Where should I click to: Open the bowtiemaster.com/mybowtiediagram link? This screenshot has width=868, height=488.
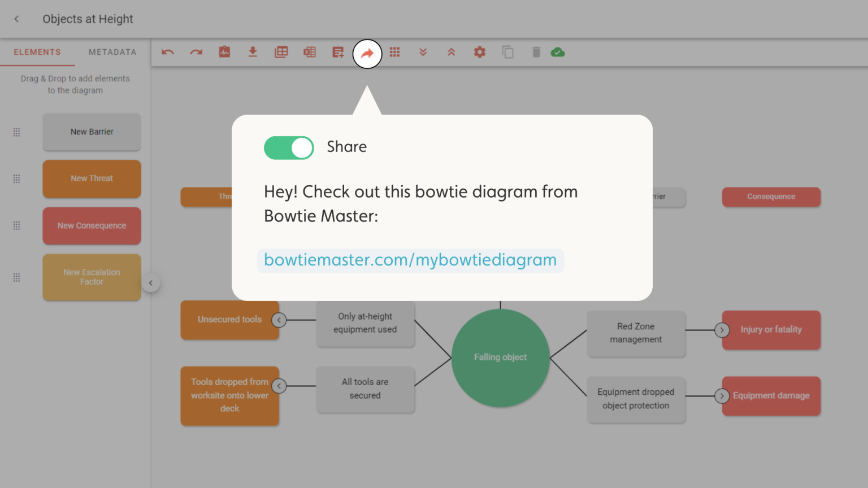(410, 260)
